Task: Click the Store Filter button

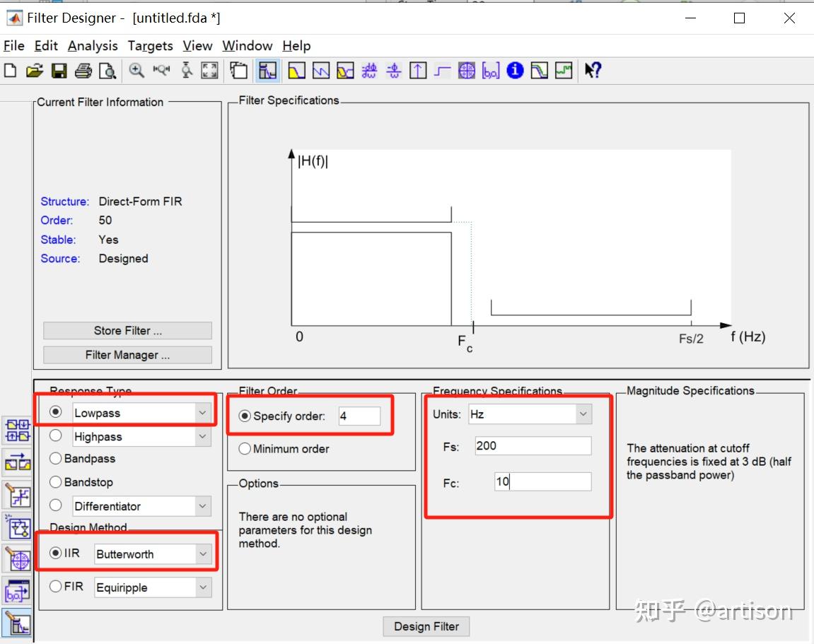Action: point(127,330)
